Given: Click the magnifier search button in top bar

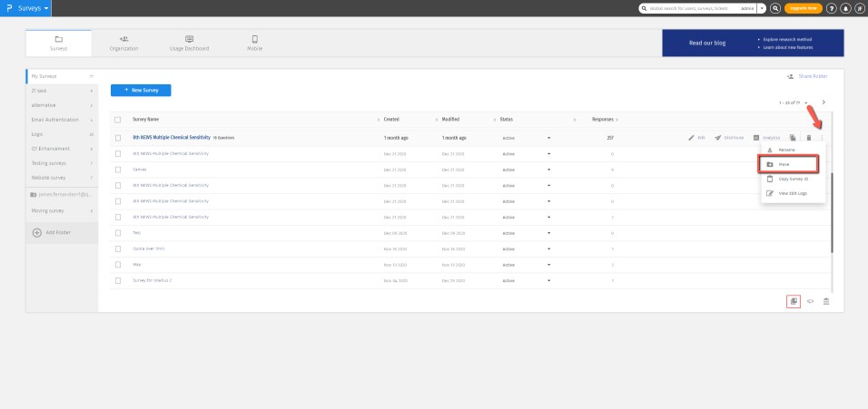Looking at the screenshot, I should pos(775,8).
